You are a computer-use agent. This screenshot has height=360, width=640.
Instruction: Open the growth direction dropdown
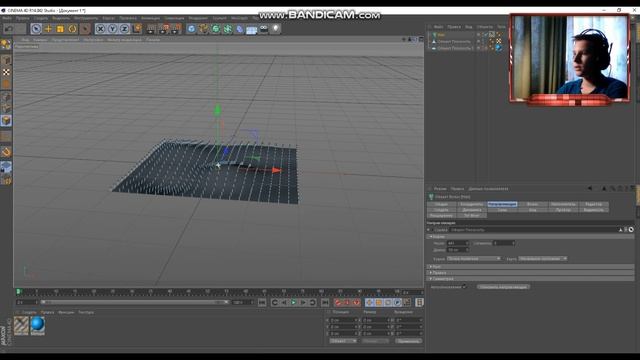pos(543,259)
